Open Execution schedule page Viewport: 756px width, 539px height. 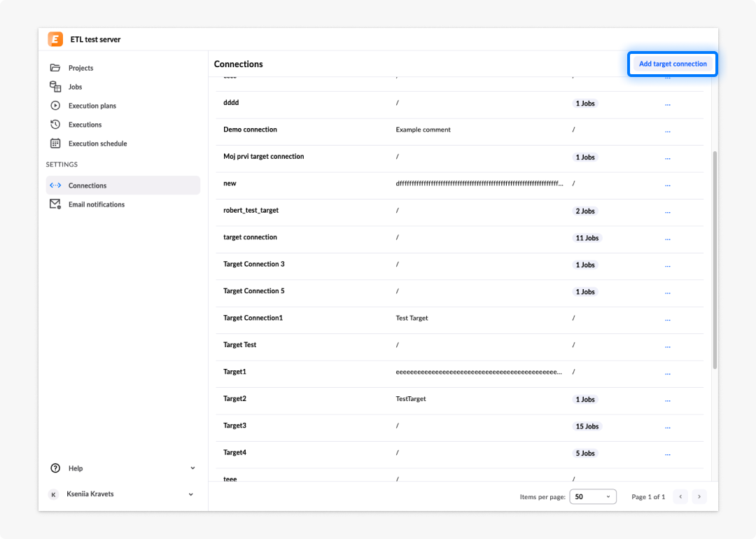pyautogui.click(x=97, y=143)
